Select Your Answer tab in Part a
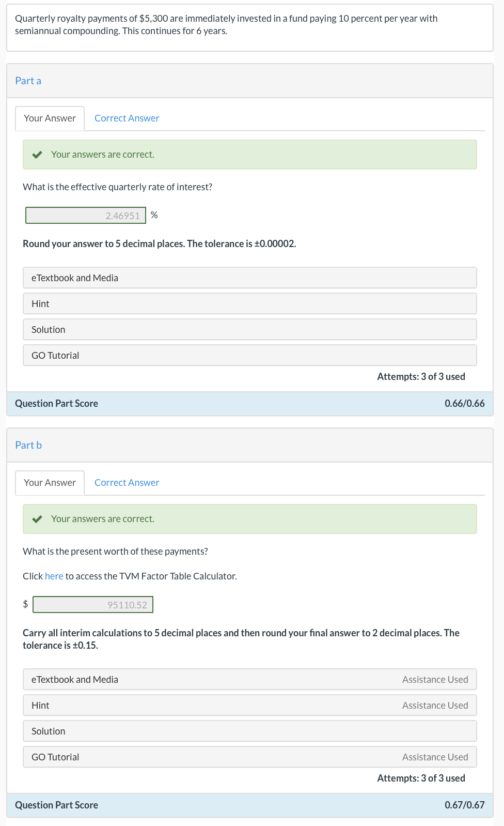Viewport: 504px width, 826px height. 50,118
